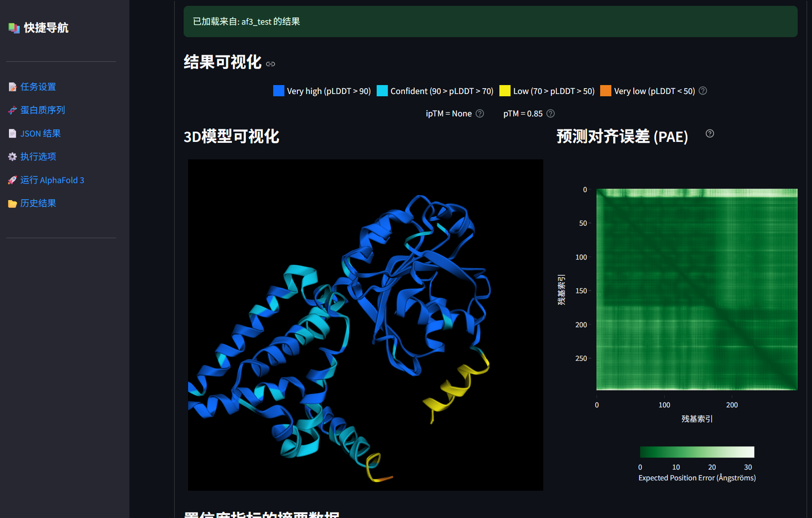Click the help icon beside ipTM = None

(480, 114)
